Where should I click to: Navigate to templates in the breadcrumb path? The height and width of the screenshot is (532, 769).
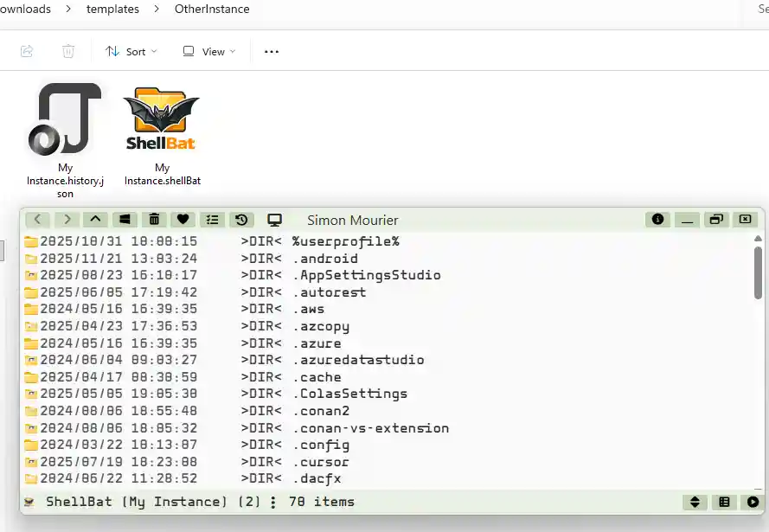[112, 10]
